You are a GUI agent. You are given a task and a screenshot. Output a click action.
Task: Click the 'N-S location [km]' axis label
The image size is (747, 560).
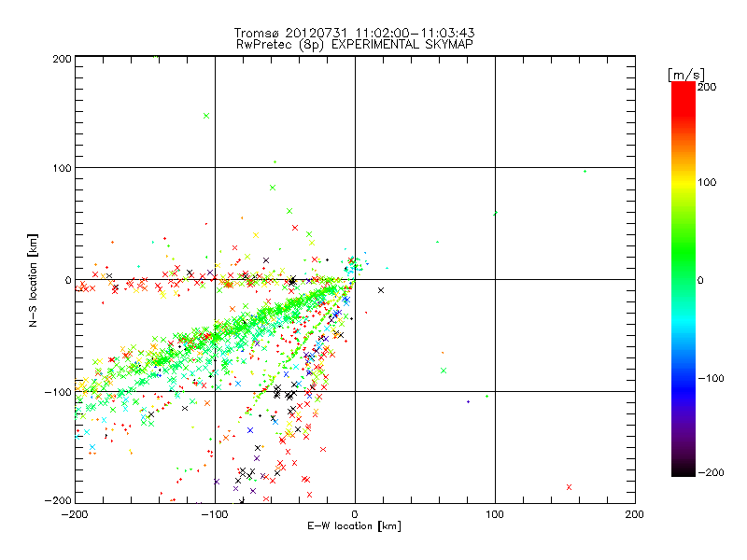[33, 281]
